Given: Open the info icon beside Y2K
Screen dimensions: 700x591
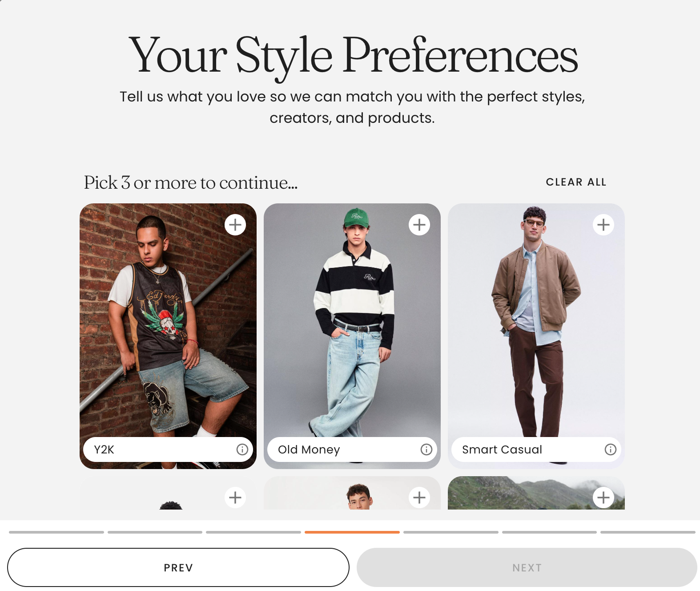Looking at the screenshot, I should click(x=242, y=449).
